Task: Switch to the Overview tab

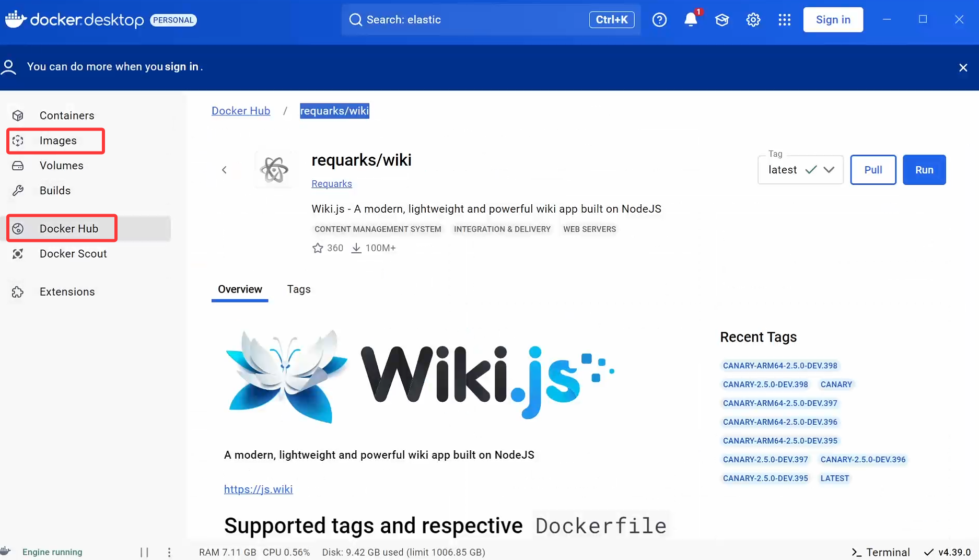Action: (x=240, y=289)
